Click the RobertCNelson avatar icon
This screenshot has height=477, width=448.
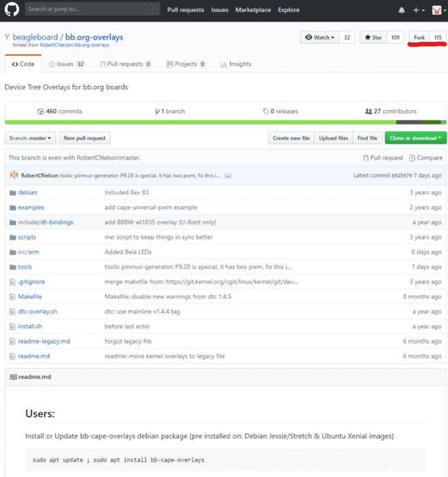point(14,175)
